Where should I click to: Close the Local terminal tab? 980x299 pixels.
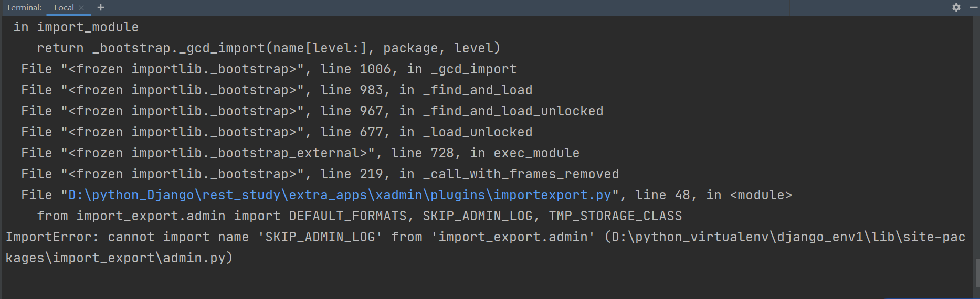point(81,8)
